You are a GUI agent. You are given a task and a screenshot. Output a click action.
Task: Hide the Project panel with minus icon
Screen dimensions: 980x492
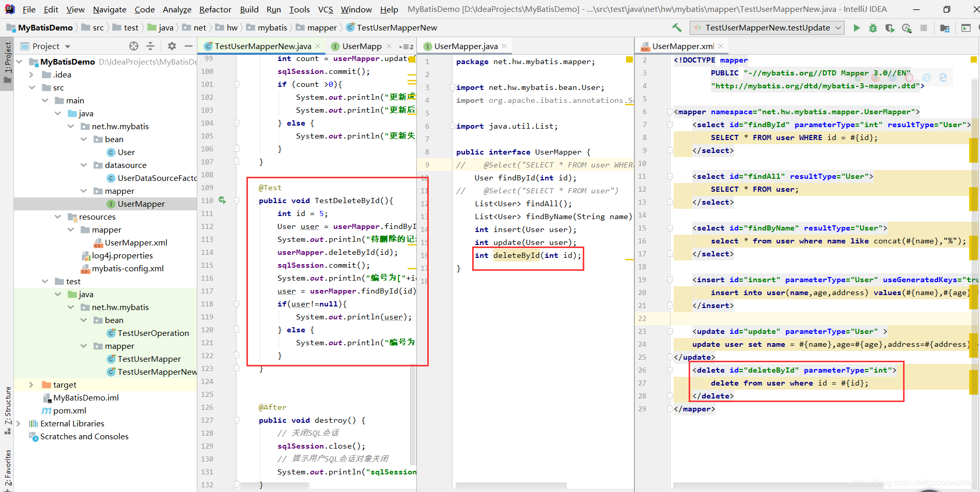[189, 46]
